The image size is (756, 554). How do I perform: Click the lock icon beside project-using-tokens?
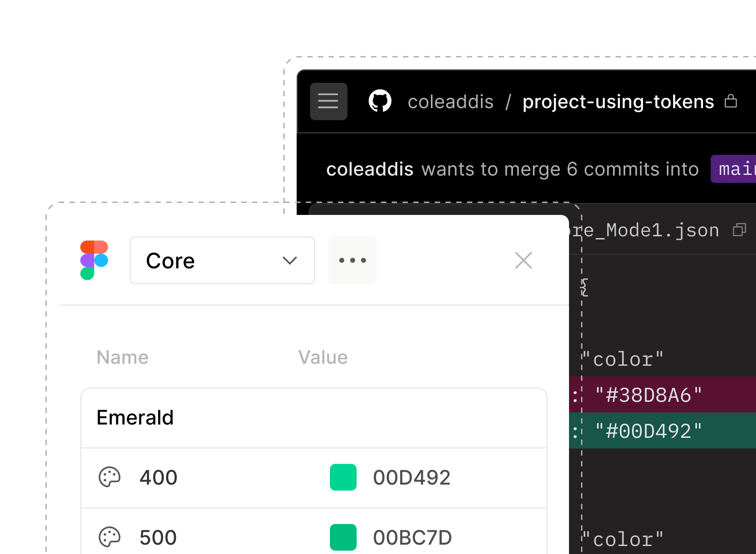(731, 101)
